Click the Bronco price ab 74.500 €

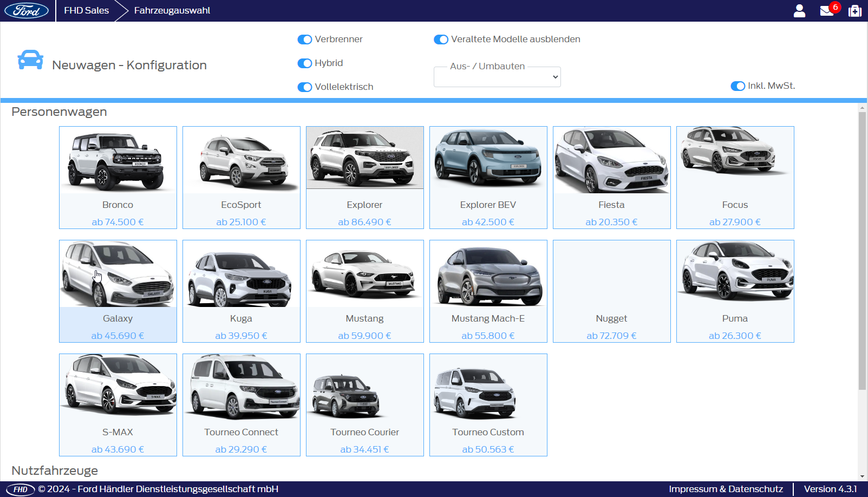tap(118, 222)
